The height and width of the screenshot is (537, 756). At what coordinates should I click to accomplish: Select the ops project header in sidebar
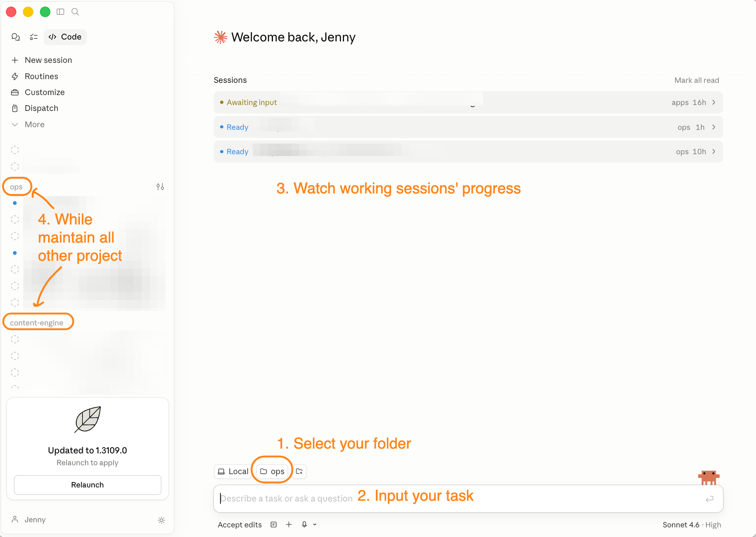16,187
